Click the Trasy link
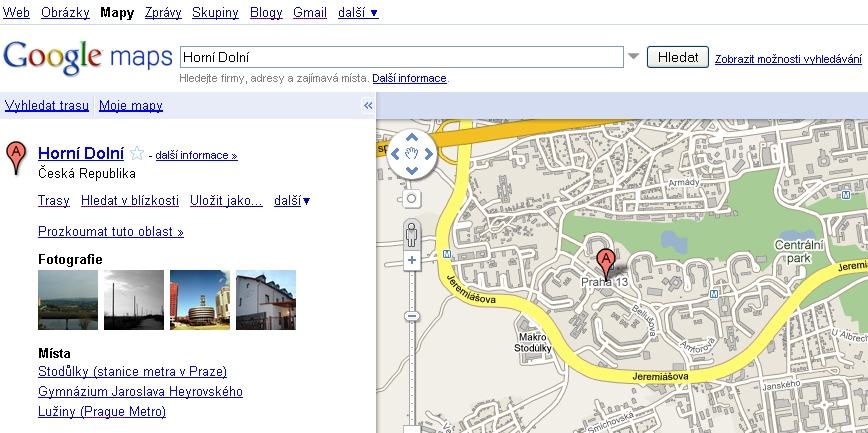 (x=54, y=200)
